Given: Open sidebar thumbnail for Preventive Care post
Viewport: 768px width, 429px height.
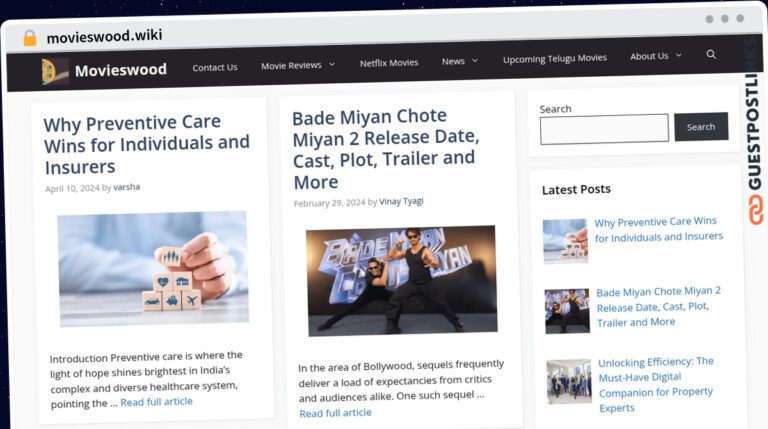Looking at the screenshot, I should click(x=565, y=241).
